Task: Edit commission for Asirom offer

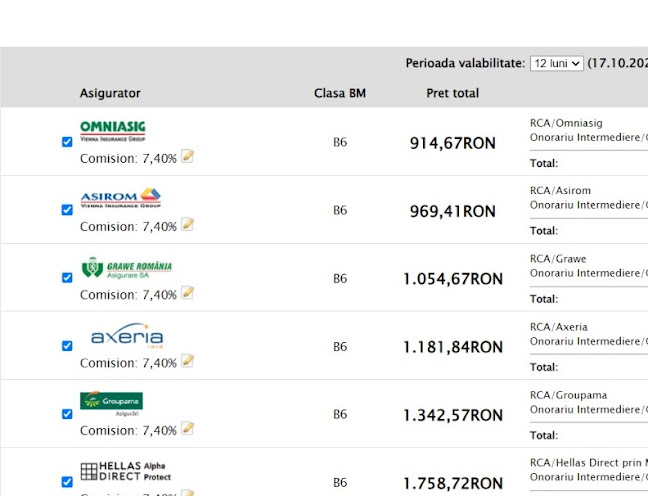Action: pyautogui.click(x=187, y=225)
